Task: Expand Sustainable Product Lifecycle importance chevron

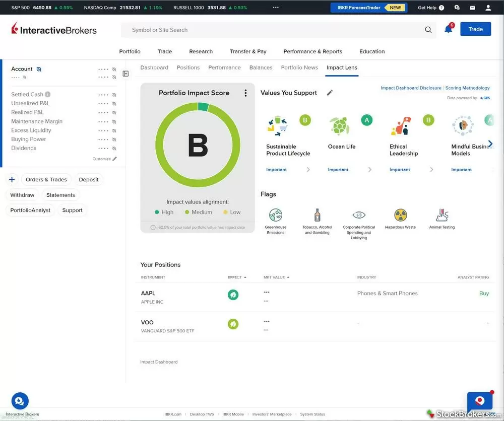Action: pyautogui.click(x=308, y=170)
